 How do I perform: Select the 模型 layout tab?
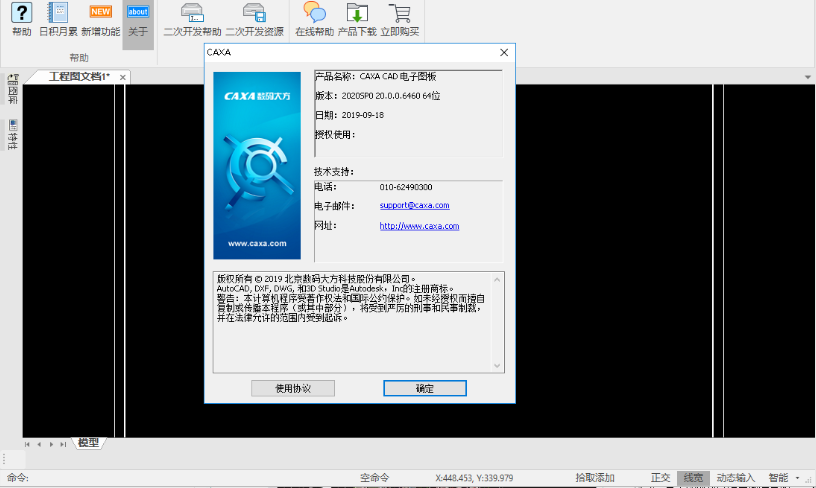click(88, 443)
